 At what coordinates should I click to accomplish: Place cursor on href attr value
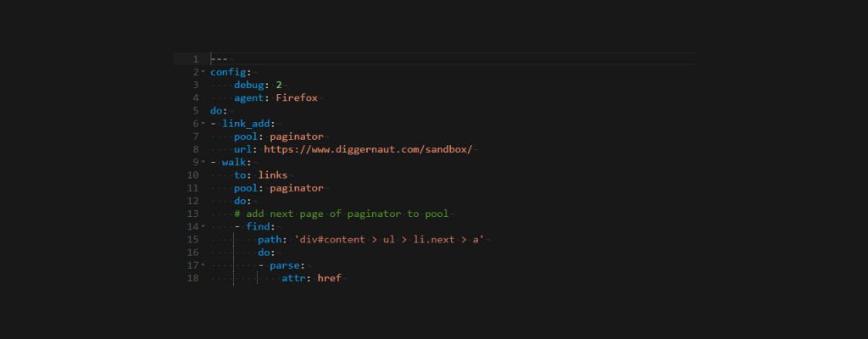point(329,278)
